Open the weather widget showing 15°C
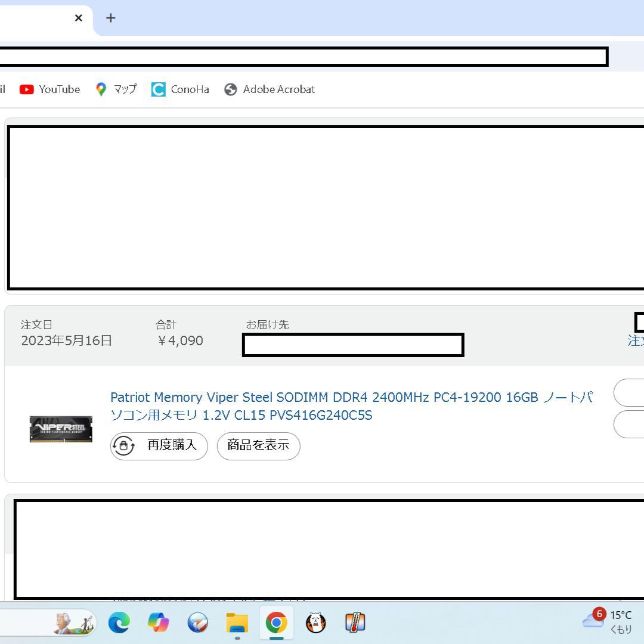The width and height of the screenshot is (644, 644). 608,621
